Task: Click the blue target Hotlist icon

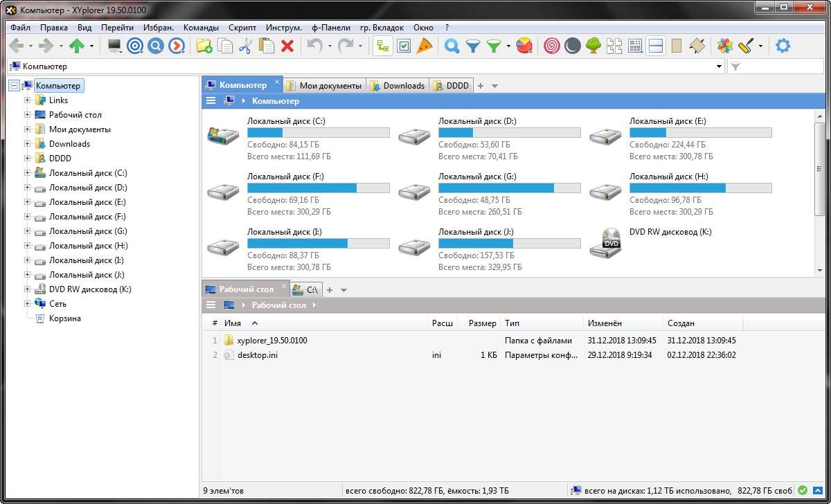Action: tap(135, 46)
